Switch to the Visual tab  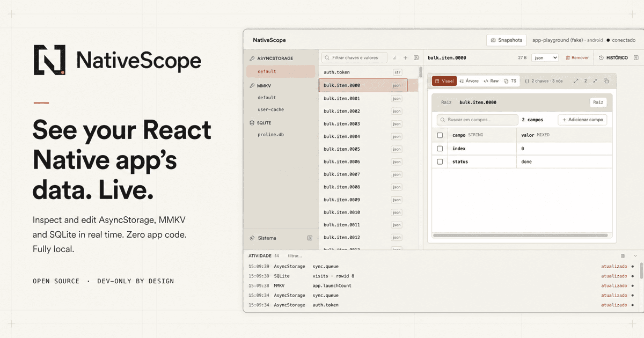point(444,81)
